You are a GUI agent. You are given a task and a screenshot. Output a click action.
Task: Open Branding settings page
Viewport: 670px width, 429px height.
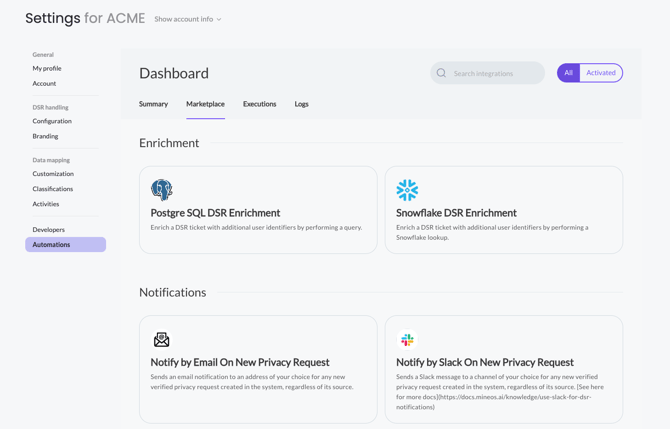click(x=45, y=136)
